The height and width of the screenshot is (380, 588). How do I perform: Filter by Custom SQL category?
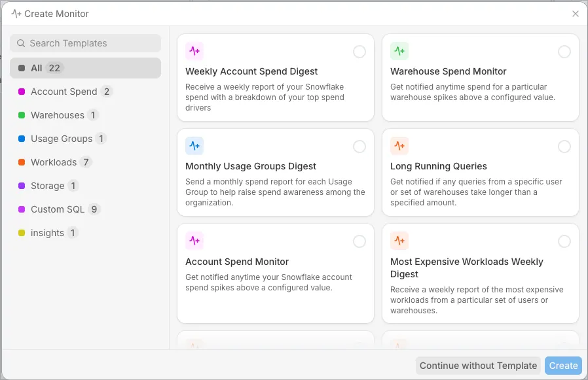86,210
